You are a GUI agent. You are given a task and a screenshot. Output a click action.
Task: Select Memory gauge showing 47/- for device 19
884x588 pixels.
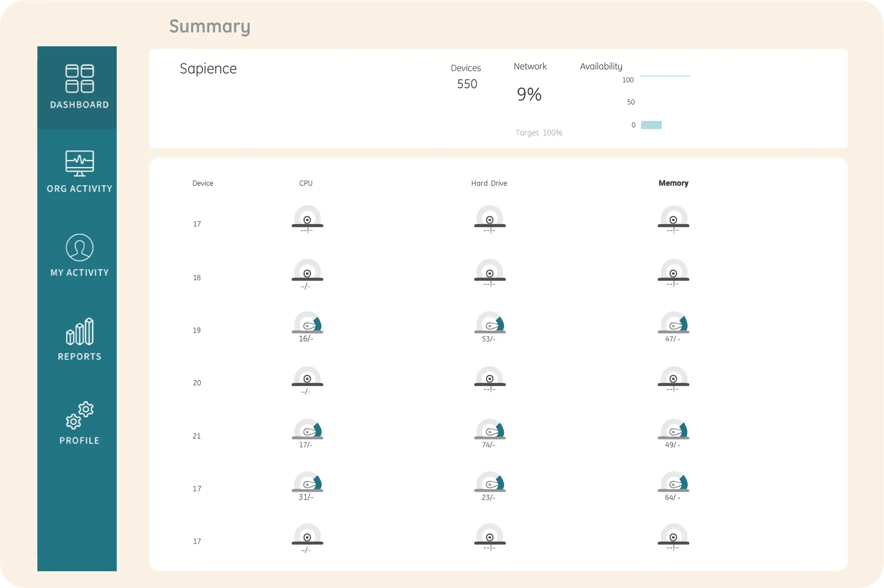click(673, 325)
